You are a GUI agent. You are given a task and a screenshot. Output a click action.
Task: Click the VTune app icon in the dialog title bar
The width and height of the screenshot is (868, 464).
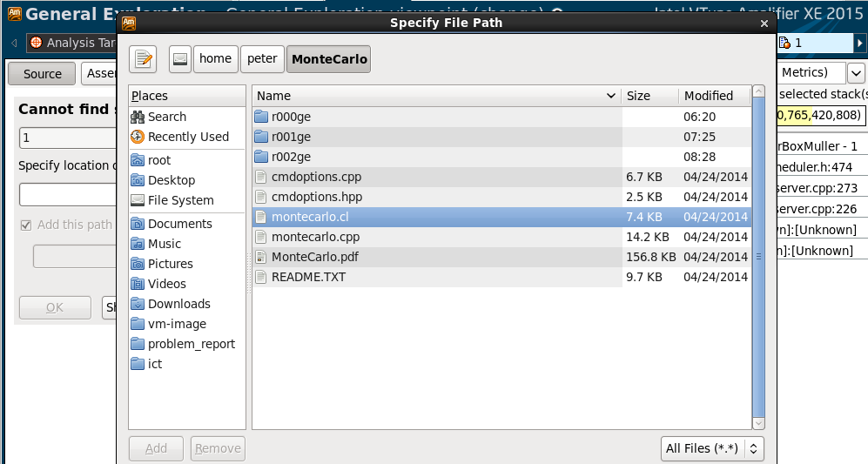click(129, 23)
